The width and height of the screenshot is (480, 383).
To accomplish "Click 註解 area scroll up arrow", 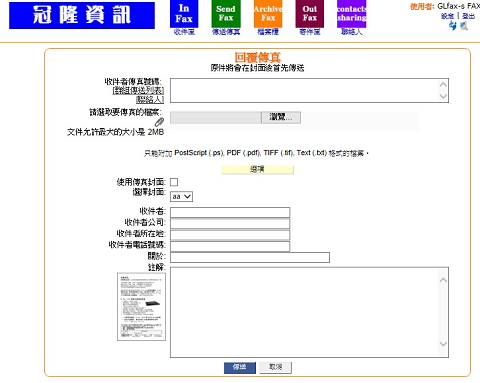I will [443, 280].
